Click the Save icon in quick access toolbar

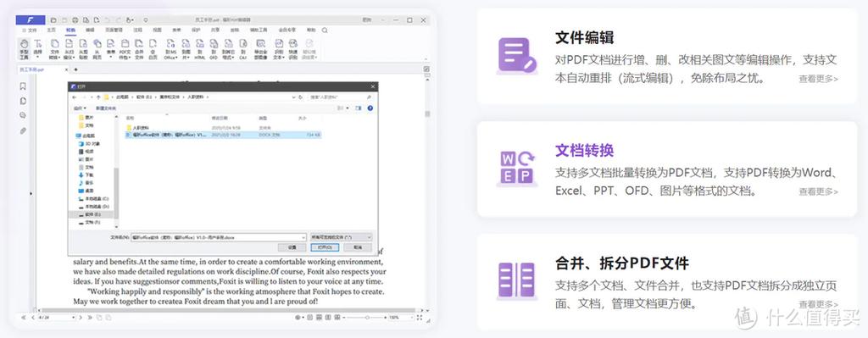[64, 20]
